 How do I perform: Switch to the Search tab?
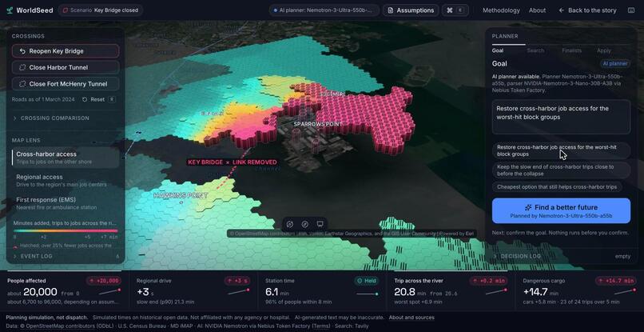[535, 50]
